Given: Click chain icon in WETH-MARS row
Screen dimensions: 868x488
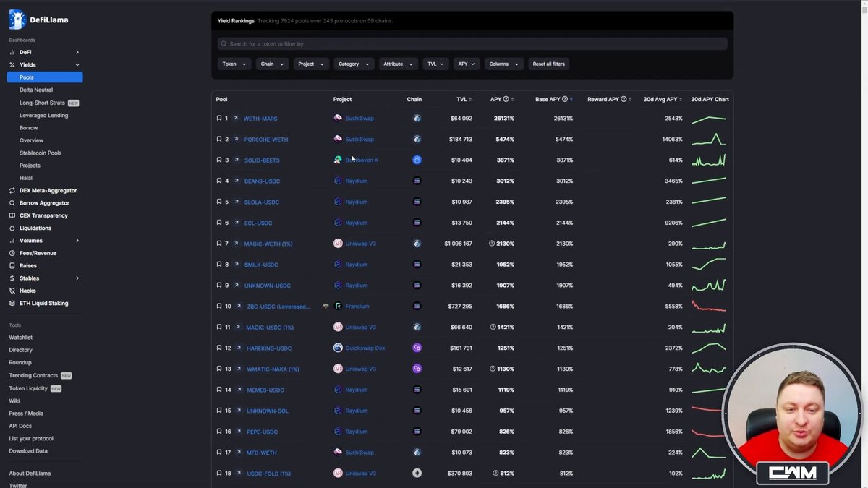Looking at the screenshot, I should (x=417, y=118).
